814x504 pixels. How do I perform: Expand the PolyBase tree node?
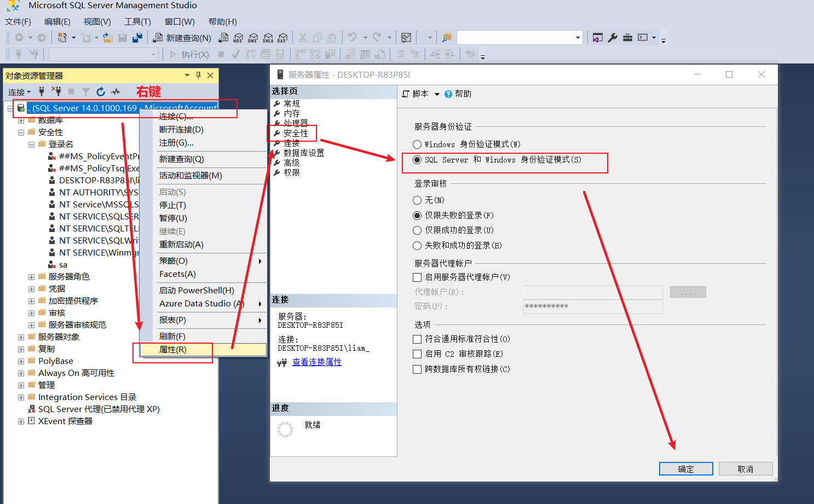[x=21, y=361]
